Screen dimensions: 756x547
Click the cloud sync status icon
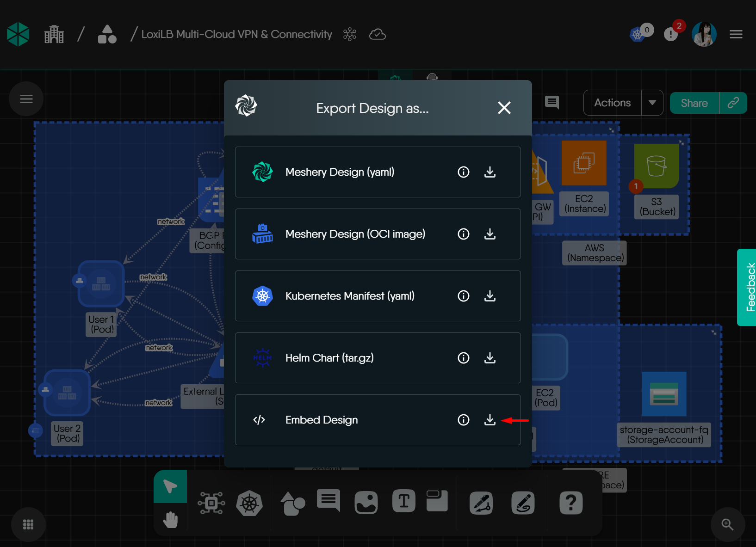pyautogui.click(x=378, y=34)
